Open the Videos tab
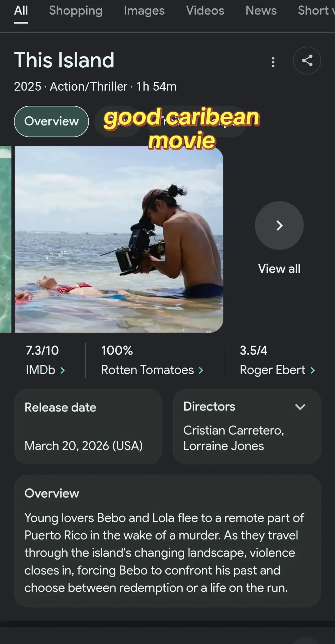Viewport: 335px width, 644px height. 205,11
